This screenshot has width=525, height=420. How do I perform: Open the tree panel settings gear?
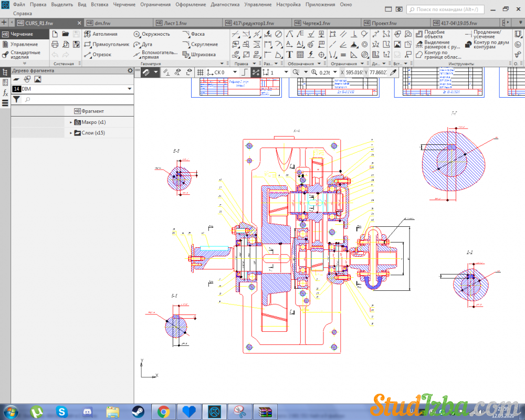[130, 70]
